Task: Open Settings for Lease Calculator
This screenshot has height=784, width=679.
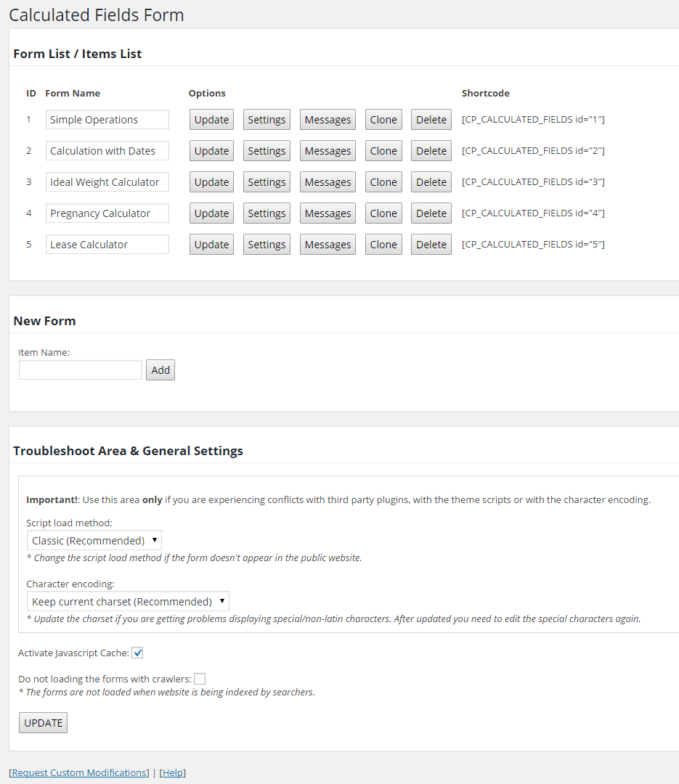Action: click(267, 245)
